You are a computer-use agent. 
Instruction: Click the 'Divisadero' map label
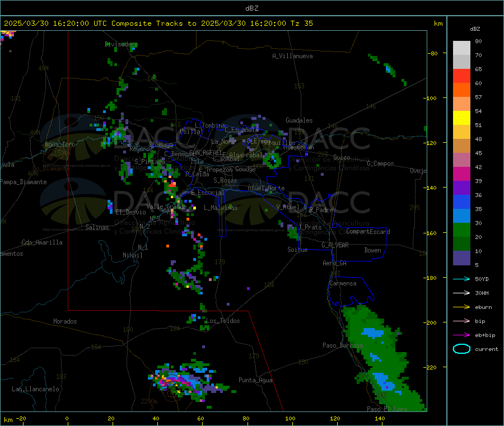[x=121, y=44]
